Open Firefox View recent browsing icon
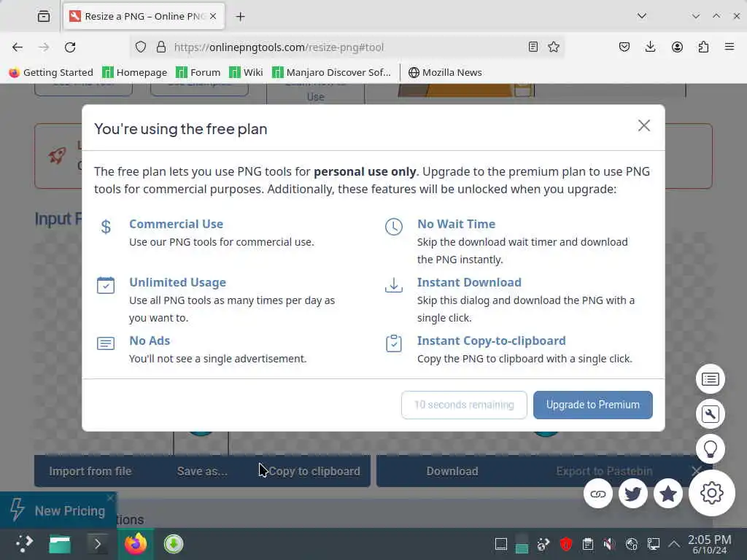Viewport: 747px width, 560px height. click(43, 16)
